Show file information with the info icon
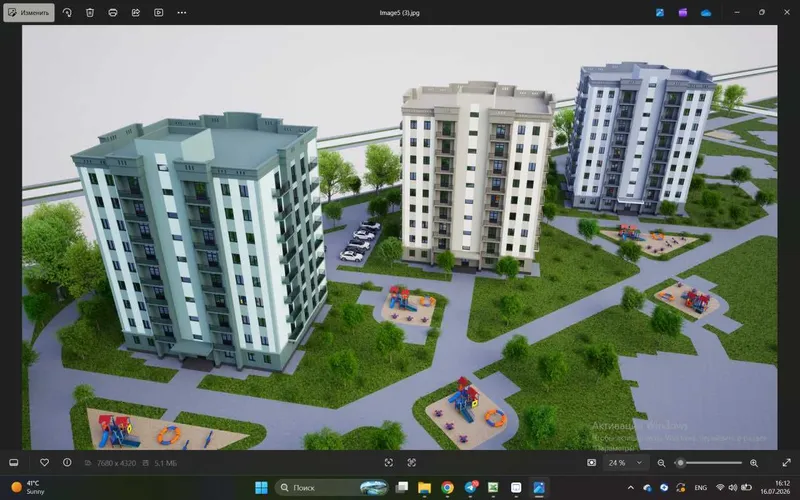The width and height of the screenshot is (800, 500). tap(67, 463)
